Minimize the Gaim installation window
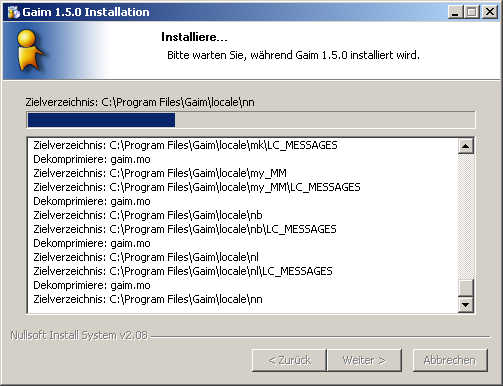Viewport: 503px width, 386px height. click(x=455, y=12)
